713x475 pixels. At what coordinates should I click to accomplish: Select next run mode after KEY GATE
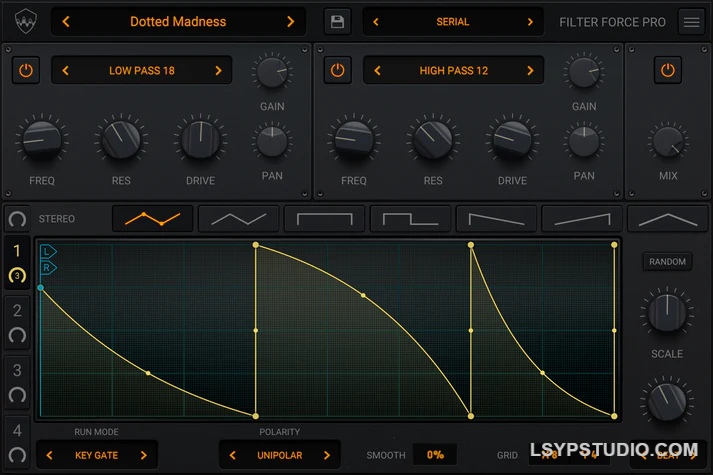tap(144, 455)
